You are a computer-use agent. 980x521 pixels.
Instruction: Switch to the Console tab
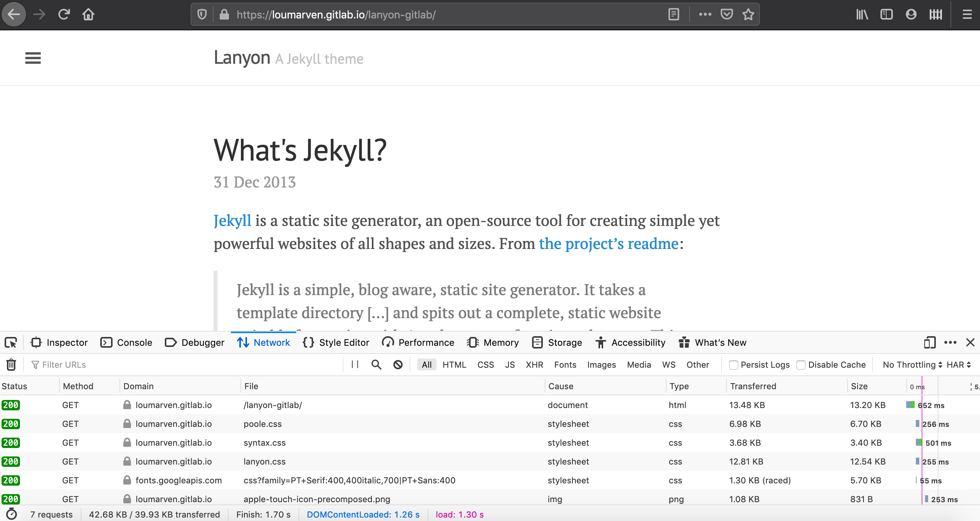[x=126, y=342]
